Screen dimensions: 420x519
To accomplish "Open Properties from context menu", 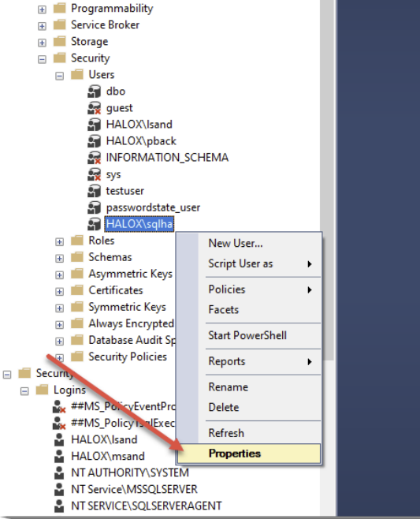I will coord(249,454).
